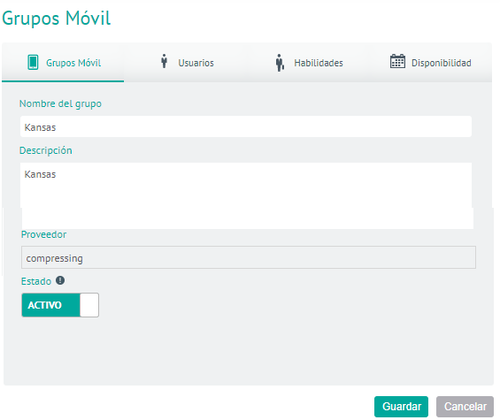Toggle the ACTIVO state switch
The image size is (500, 420).
pos(60,305)
